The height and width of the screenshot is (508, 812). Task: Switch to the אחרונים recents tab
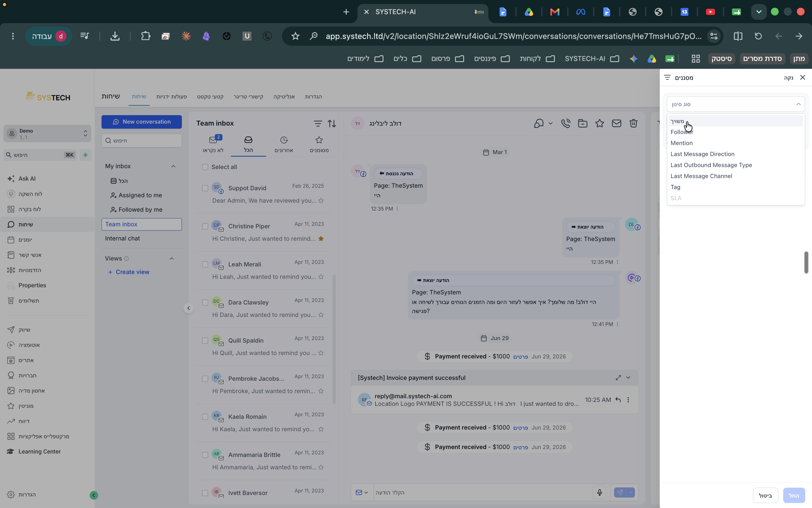coord(284,144)
